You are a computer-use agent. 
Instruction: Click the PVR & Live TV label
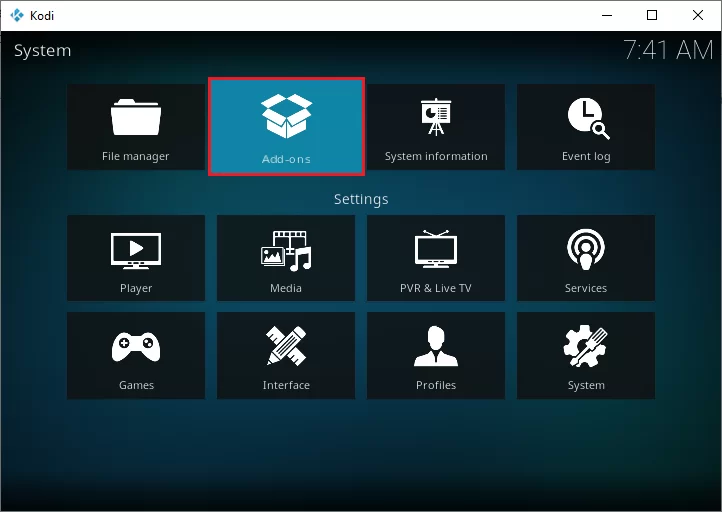[436, 288]
